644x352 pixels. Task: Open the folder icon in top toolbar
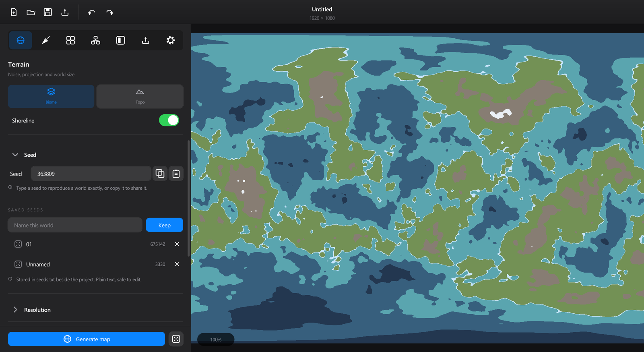(31, 12)
